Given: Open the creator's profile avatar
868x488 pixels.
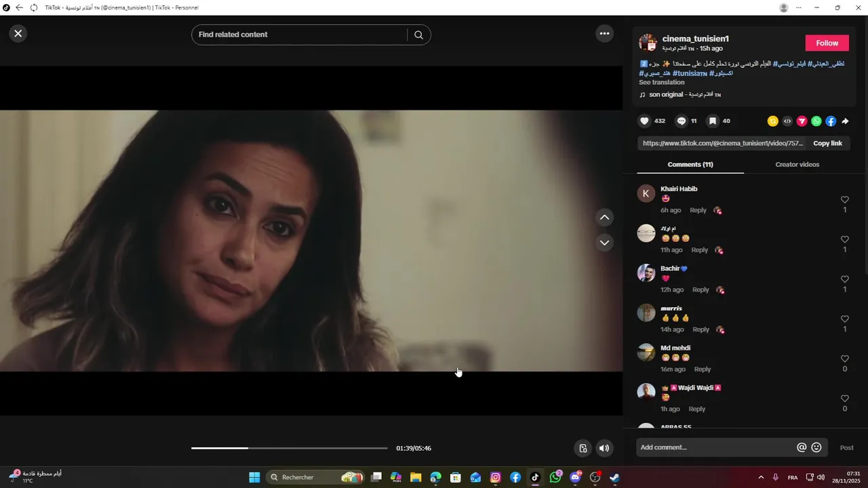Looking at the screenshot, I should pyautogui.click(x=648, y=43).
